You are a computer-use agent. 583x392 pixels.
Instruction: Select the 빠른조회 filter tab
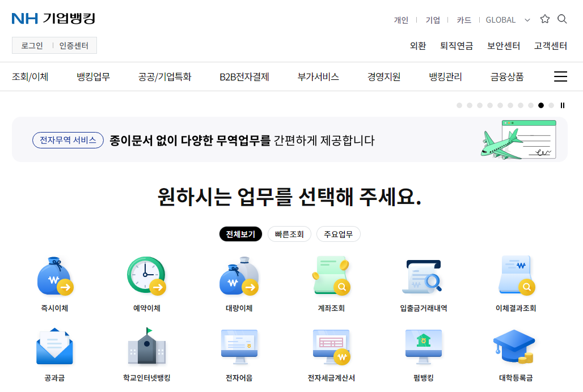tap(289, 234)
